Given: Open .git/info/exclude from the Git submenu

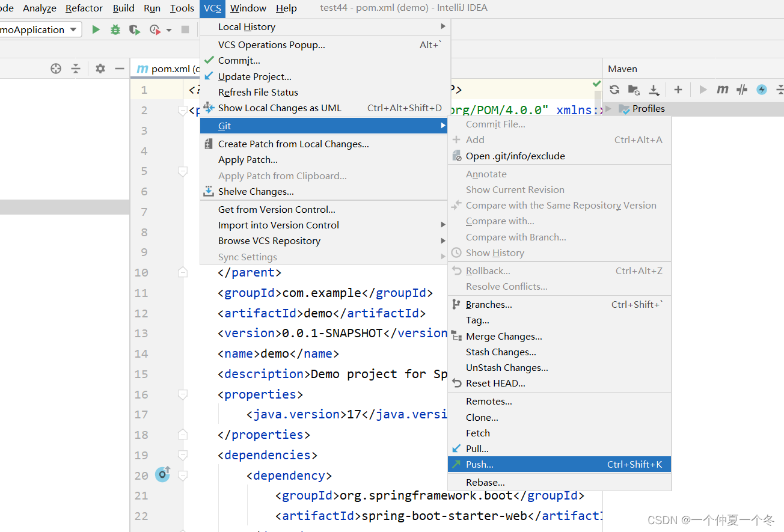Looking at the screenshot, I should pos(560,156).
